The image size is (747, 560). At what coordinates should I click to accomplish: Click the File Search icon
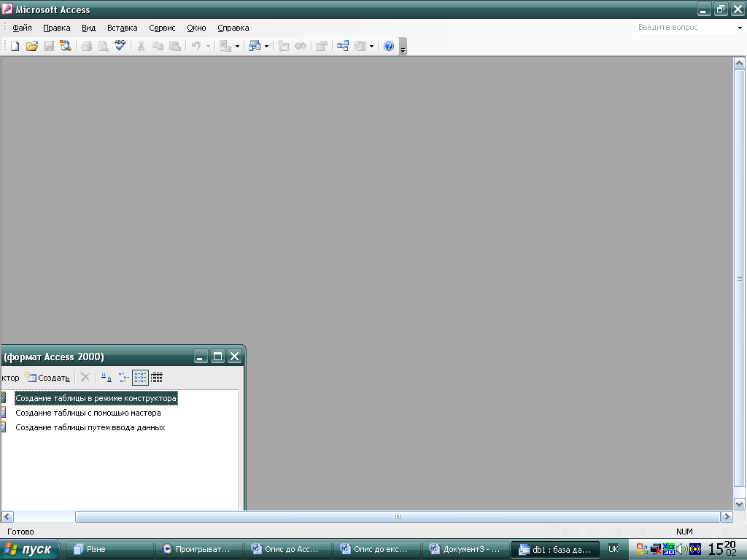(65, 46)
